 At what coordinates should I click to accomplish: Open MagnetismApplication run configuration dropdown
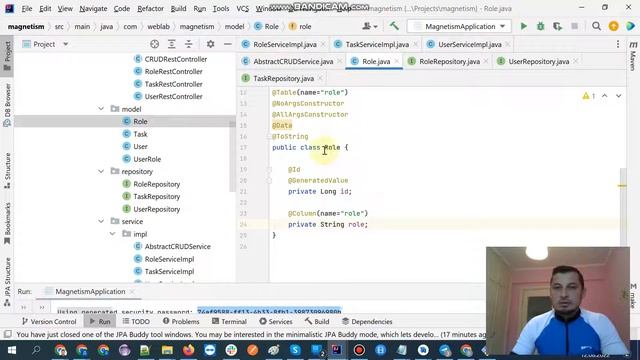click(460, 27)
